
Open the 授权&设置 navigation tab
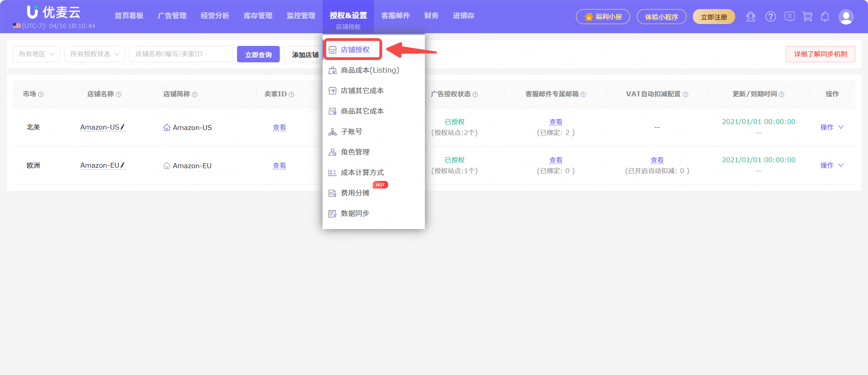point(348,15)
